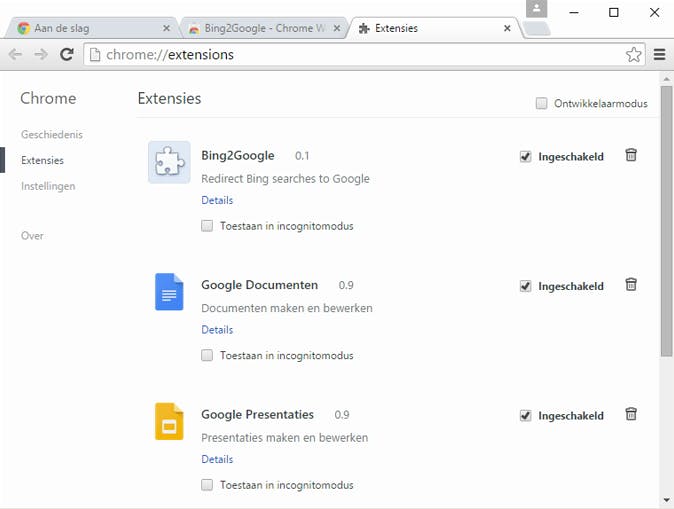
Task: Click the reload page icon
Action: (67, 55)
